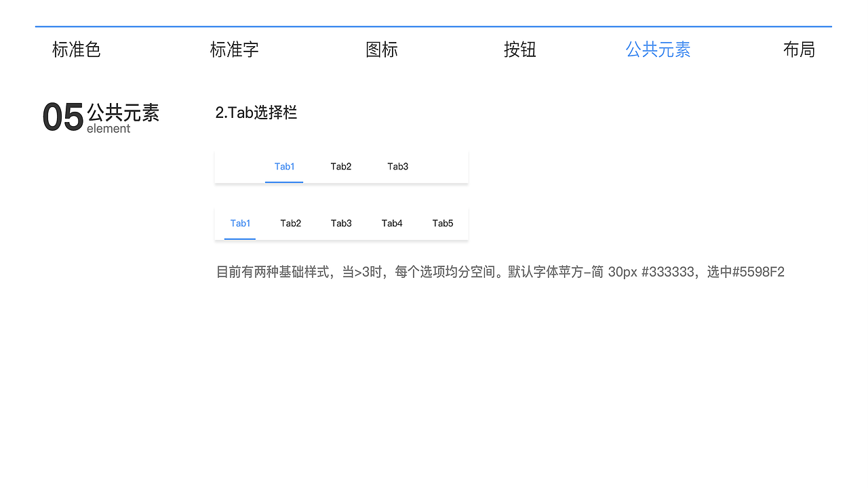The image size is (868, 488).
Task: Select Tab5
Action: (x=443, y=224)
